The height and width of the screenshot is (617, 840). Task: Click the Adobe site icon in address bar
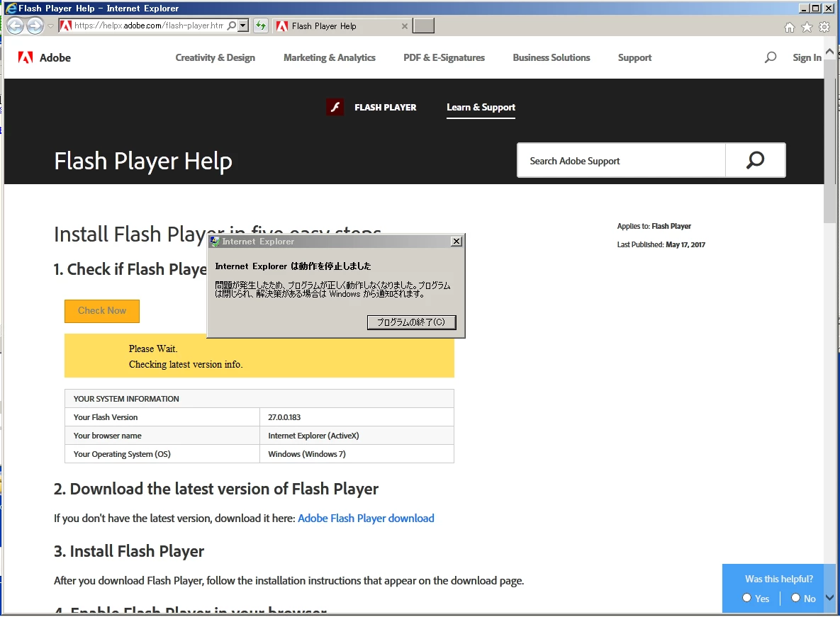pos(66,26)
